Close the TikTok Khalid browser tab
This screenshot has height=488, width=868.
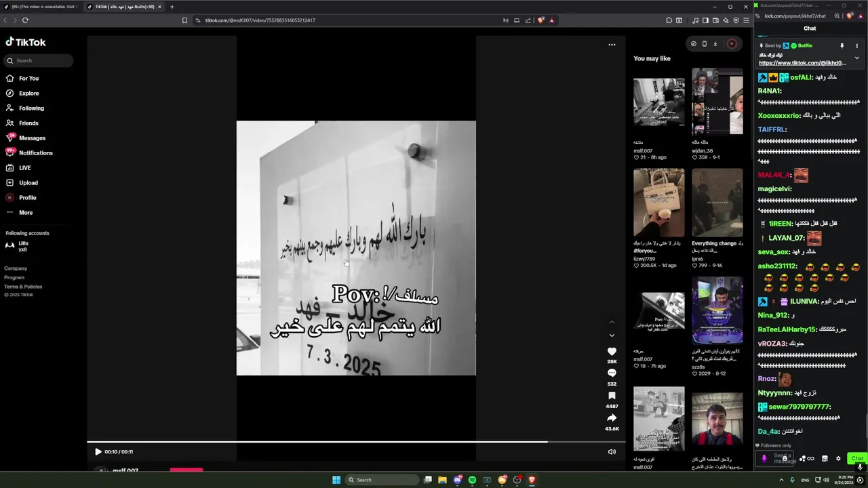[159, 7]
